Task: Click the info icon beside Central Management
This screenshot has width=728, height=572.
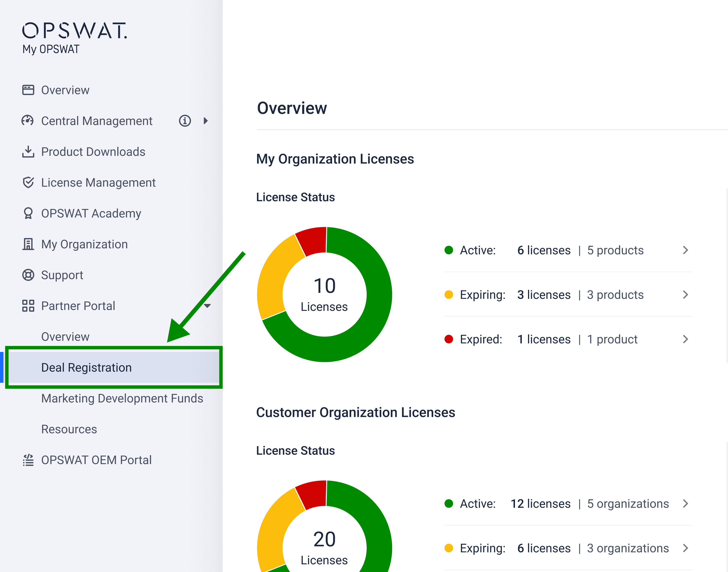Action: point(185,121)
